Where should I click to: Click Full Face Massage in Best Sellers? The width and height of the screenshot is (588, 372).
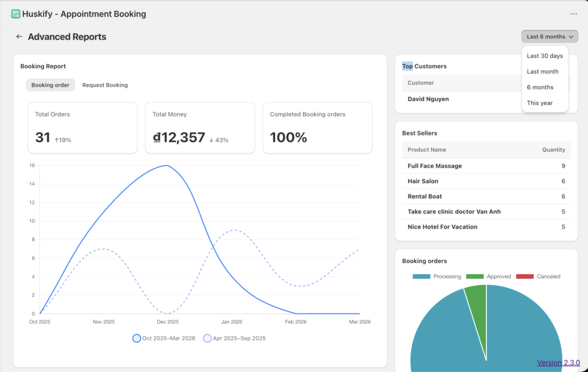point(435,166)
